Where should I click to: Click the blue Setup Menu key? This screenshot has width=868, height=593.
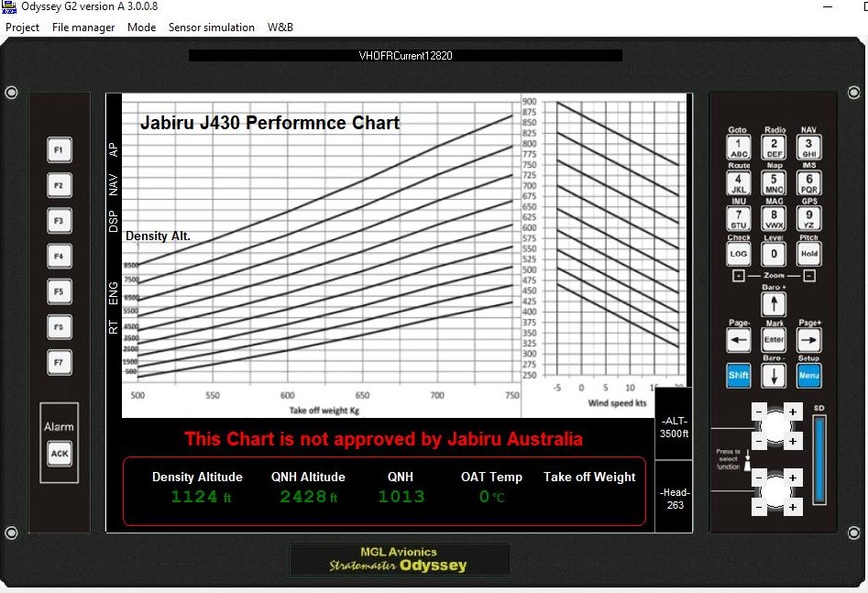point(808,376)
